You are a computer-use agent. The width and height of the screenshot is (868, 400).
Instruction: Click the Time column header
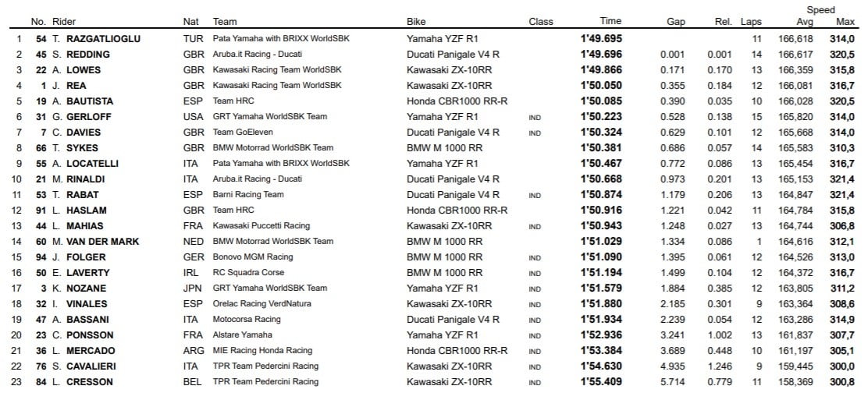point(610,21)
